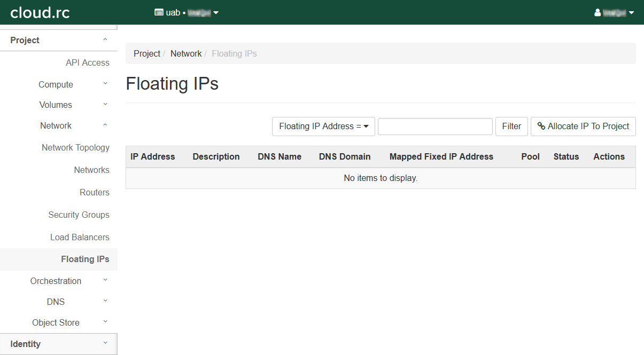Collapse the Project sidebar section
This screenshot has height=355, width=644.
[58, 40]
